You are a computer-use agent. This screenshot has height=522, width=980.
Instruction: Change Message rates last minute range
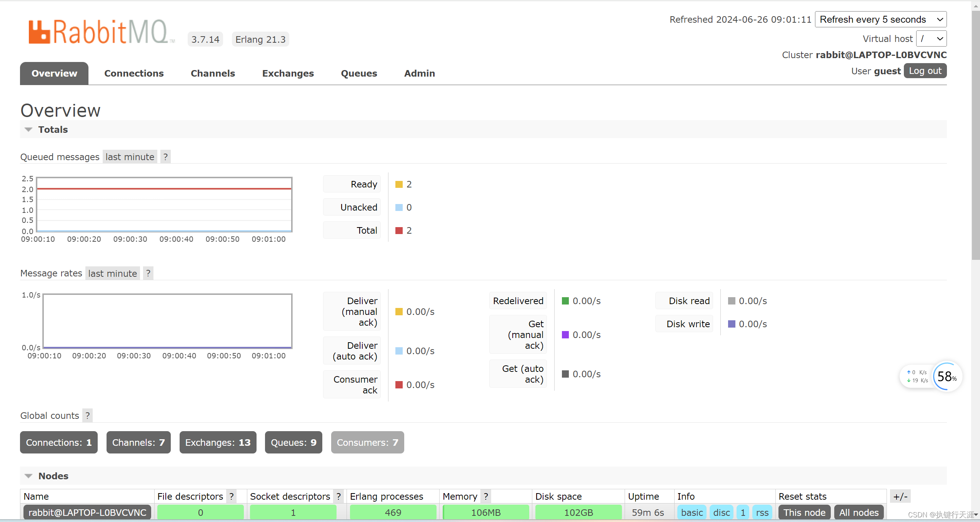pos(113,273)
